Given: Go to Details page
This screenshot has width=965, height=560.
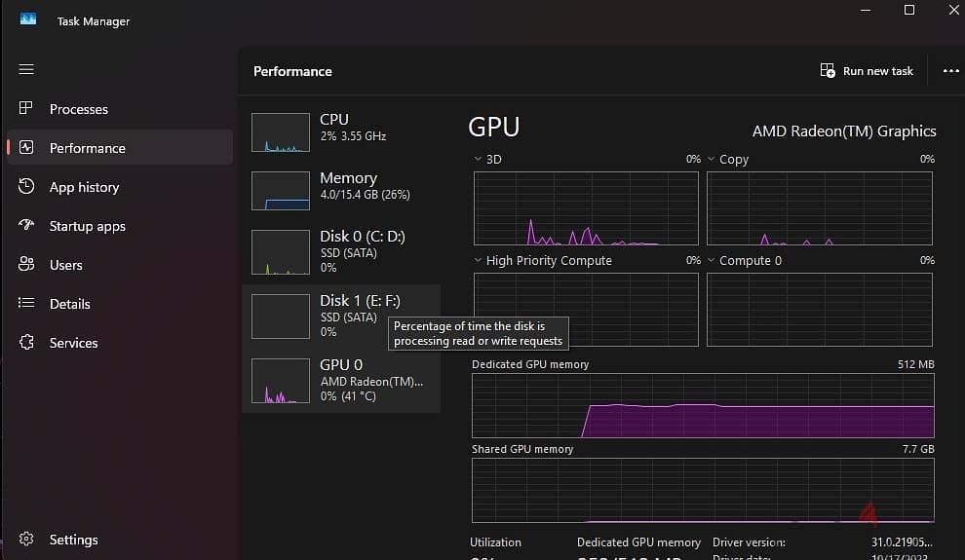Looking at the screenshot, I should point(69,304).
